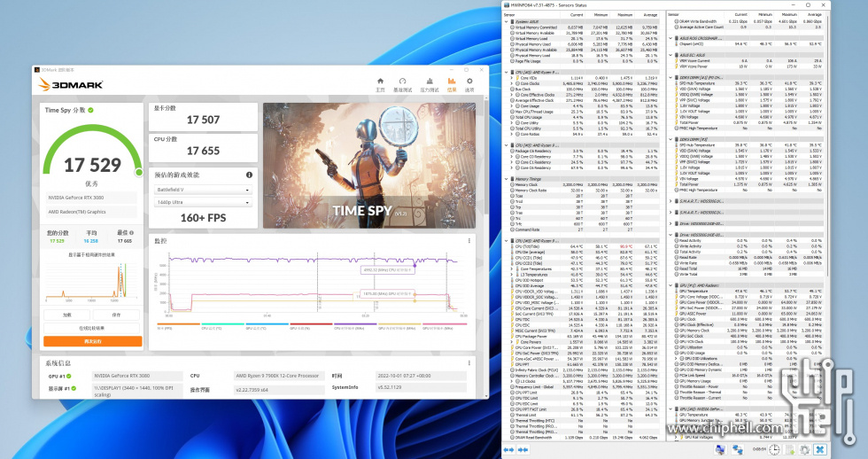
Task: Toggle the GPU 负载 red legend item
Action: (311, 326)
